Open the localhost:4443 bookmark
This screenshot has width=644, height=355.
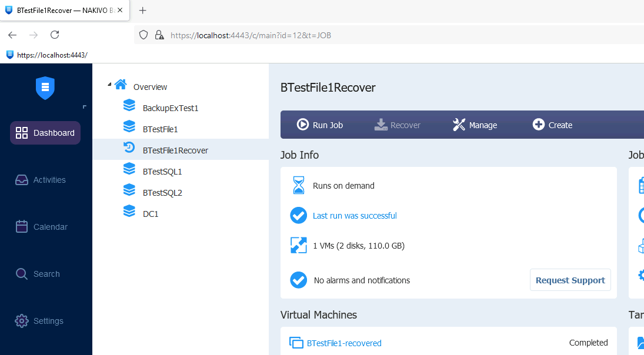pos(47,55)
